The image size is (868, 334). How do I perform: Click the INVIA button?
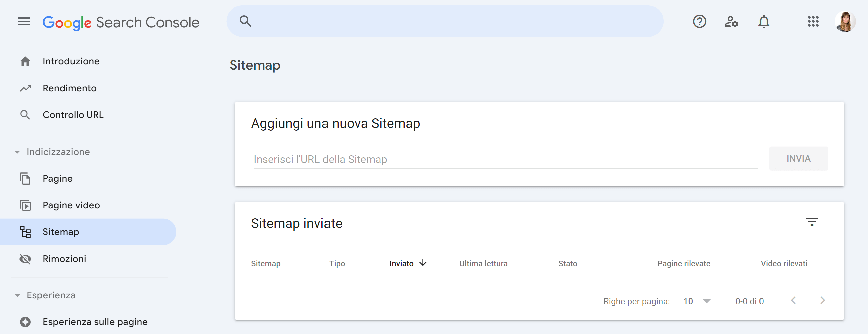(798, 158)
